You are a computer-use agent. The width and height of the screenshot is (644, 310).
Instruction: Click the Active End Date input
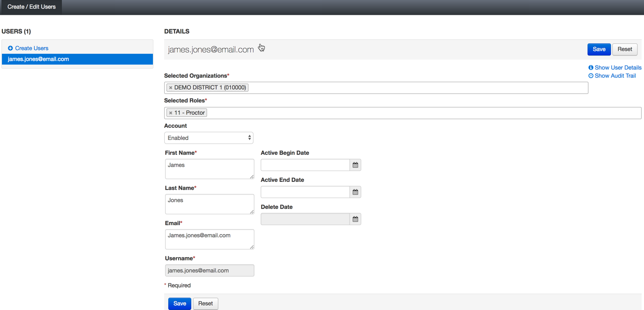[305, 192]
